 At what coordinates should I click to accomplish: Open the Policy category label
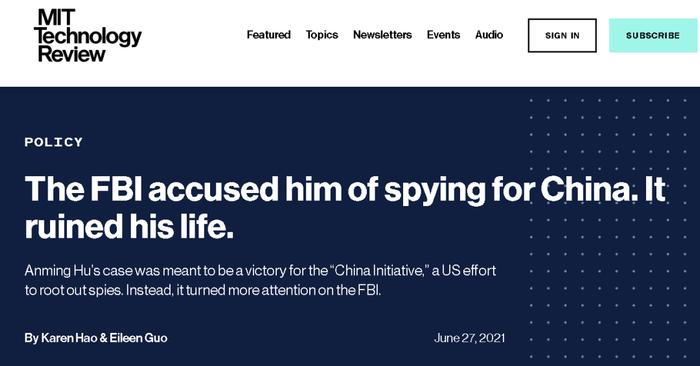click(54, 142)
